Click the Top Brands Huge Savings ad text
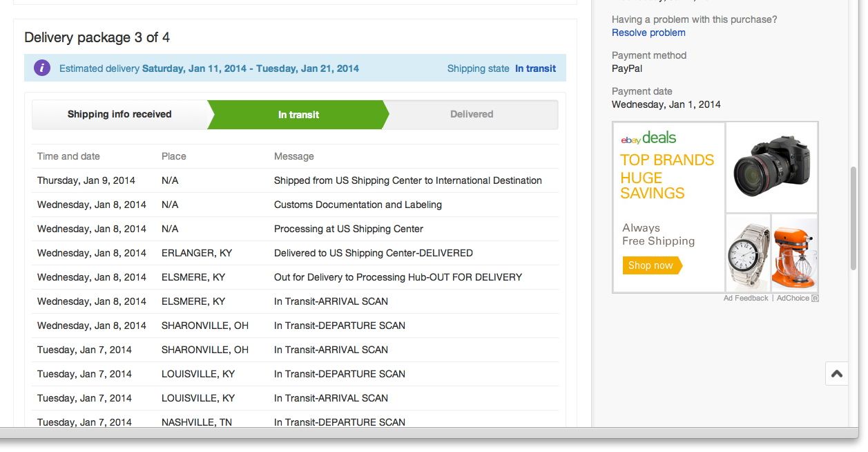Screen dimensions: 868x452 click(x=666, y=176)
